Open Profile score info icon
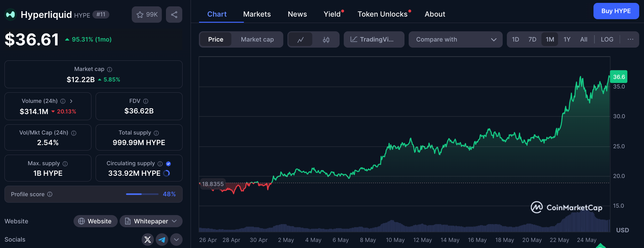Viewport: 644px width, 248px height. pos(50,194)
